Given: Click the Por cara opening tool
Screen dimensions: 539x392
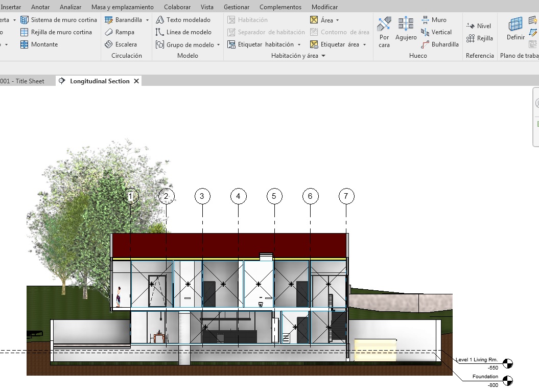Looking at the screenshot, I should coord(384,31).
